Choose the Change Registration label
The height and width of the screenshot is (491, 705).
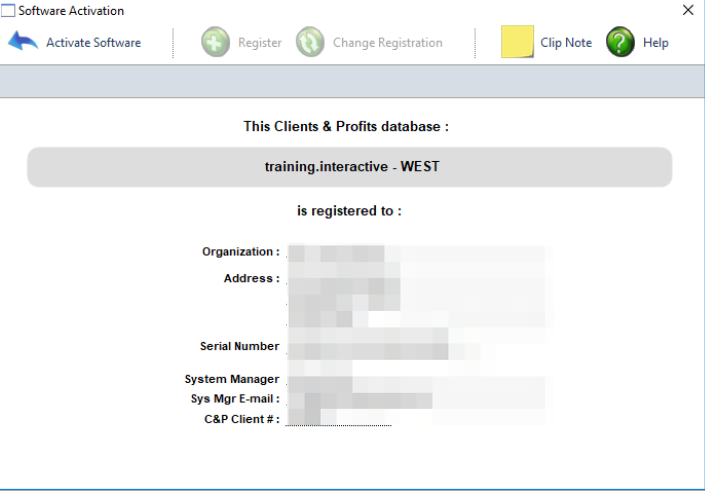pos(387,43)
